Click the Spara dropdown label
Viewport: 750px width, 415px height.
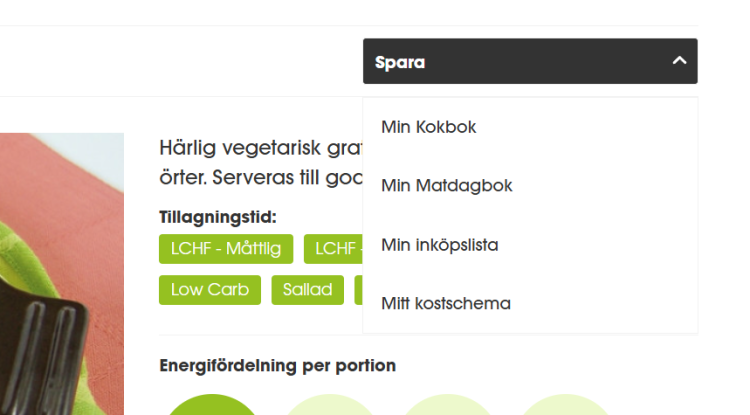400,62
